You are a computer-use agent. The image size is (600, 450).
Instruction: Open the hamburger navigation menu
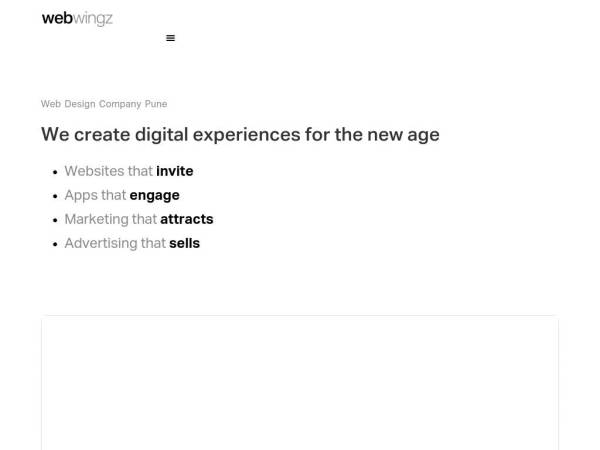click(170, 38)
